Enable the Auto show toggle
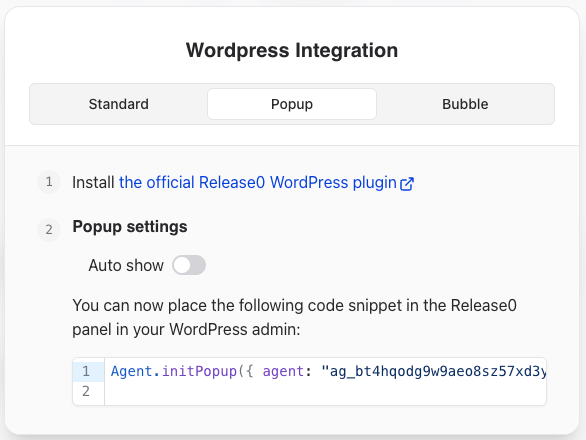The image size is (586, 440). pyautogui.click(x=189, y=265)
